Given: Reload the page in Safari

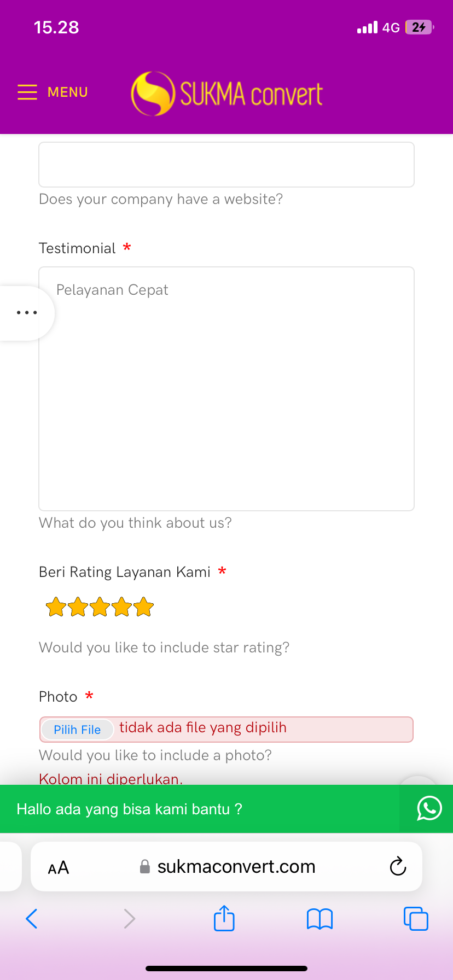Looking at the screenshot, I should click(x=398, y=866).
